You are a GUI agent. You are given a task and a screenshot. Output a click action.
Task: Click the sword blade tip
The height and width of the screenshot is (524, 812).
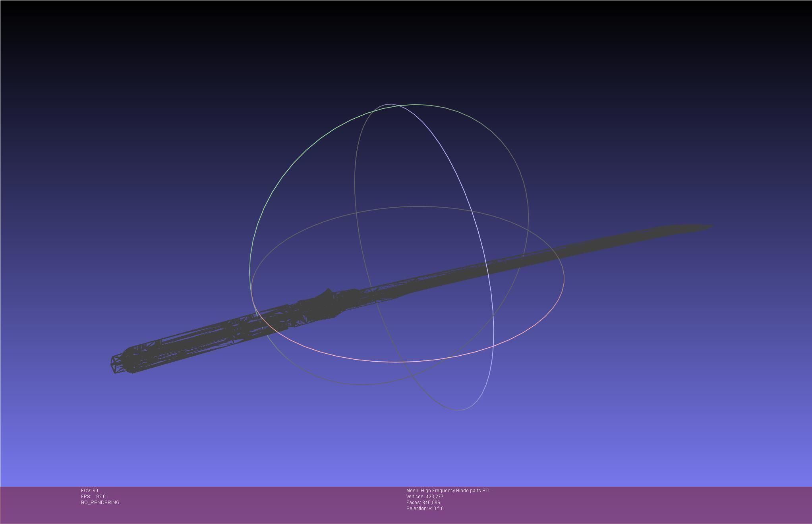pos(706,227)
